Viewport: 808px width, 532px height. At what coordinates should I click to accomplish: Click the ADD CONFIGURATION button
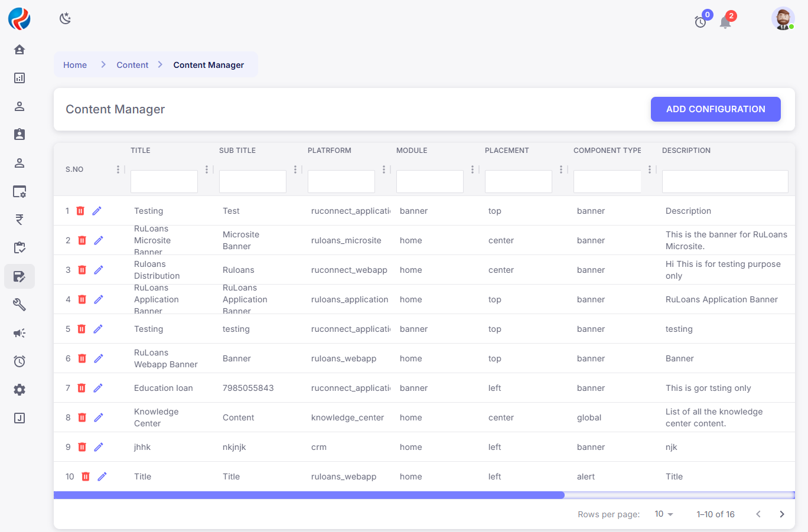coord(715,109)
